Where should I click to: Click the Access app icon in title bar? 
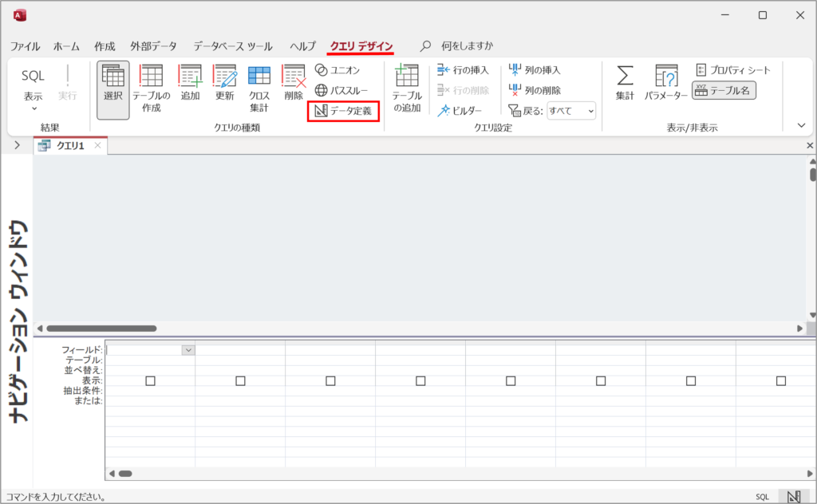click(x=20, y=15)
